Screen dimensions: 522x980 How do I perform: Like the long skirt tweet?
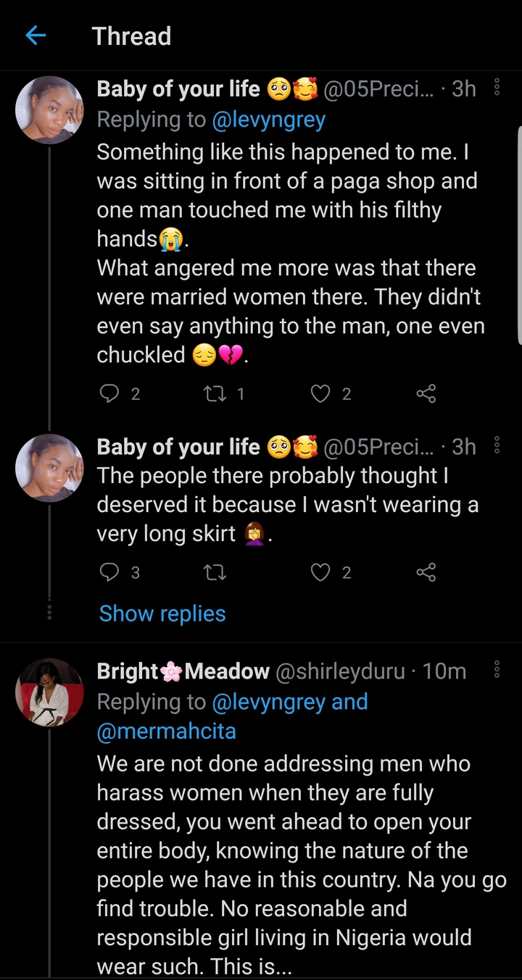point(320,573)
